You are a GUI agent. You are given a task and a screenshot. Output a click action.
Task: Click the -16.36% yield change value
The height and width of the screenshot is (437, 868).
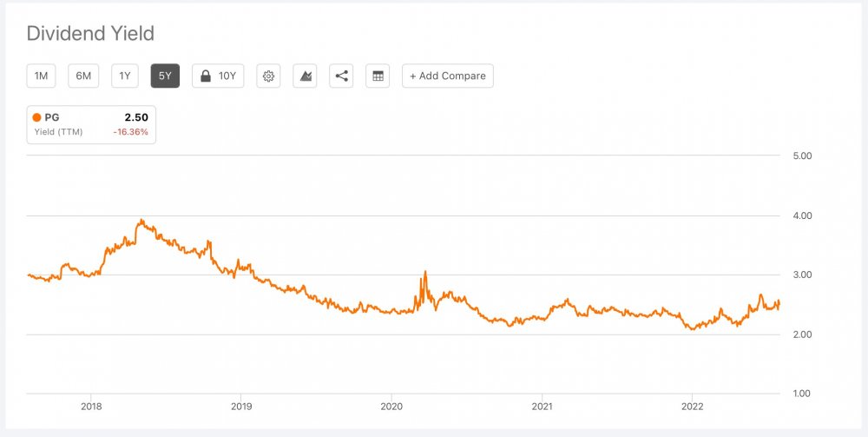click(131, 132)
